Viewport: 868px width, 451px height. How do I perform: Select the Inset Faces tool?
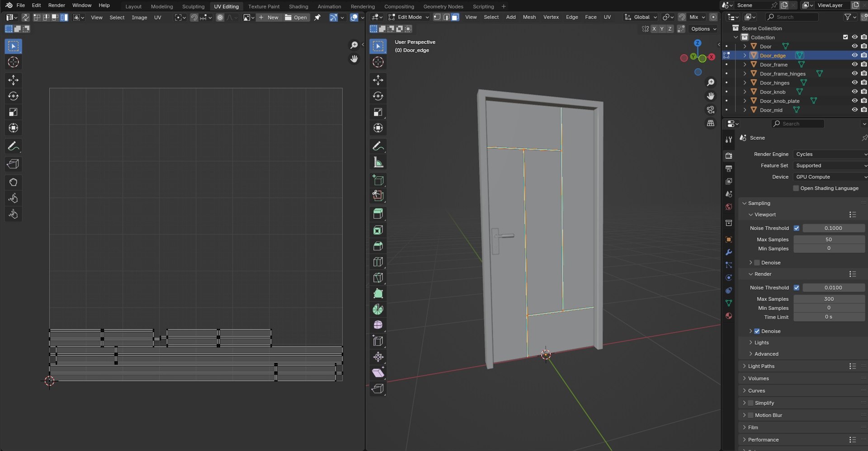378,230
